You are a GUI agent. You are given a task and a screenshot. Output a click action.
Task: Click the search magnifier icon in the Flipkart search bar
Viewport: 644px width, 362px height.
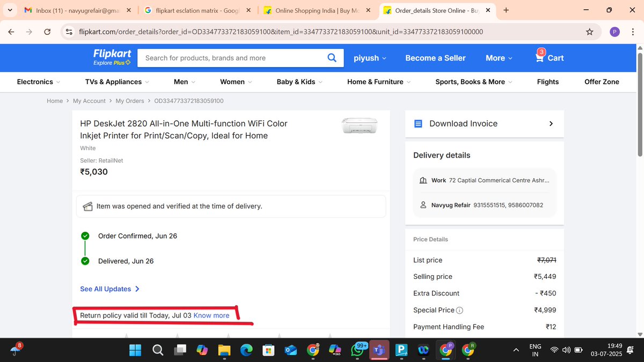click(x=332, y=58)
